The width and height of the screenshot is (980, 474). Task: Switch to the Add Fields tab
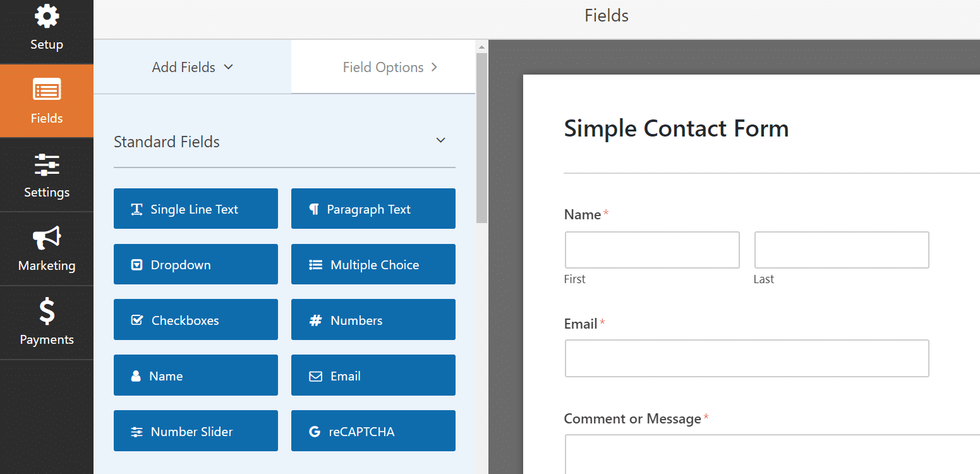pyautogui.click(x=193, y=67)
